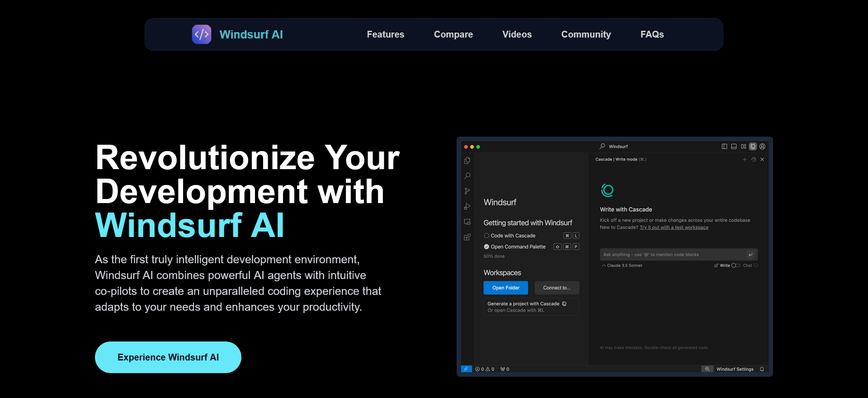Click the Windsurf AI brand name link
The height and width of the screenshot is (398, 868).
[x=251, y=34]
